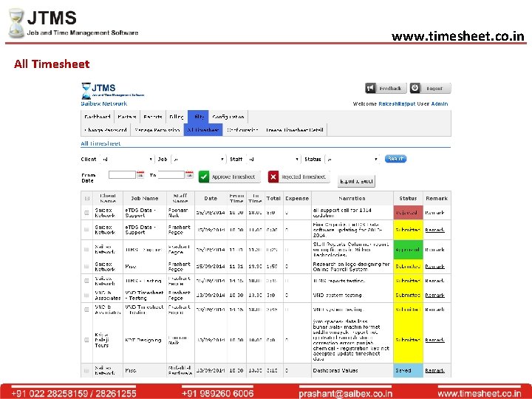Click the red Rejected status cell

click(x=408, y=213)
